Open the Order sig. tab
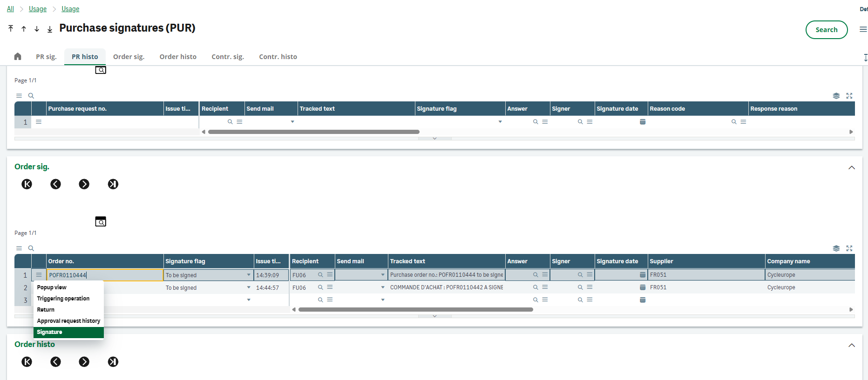 (x=129, y=57)
